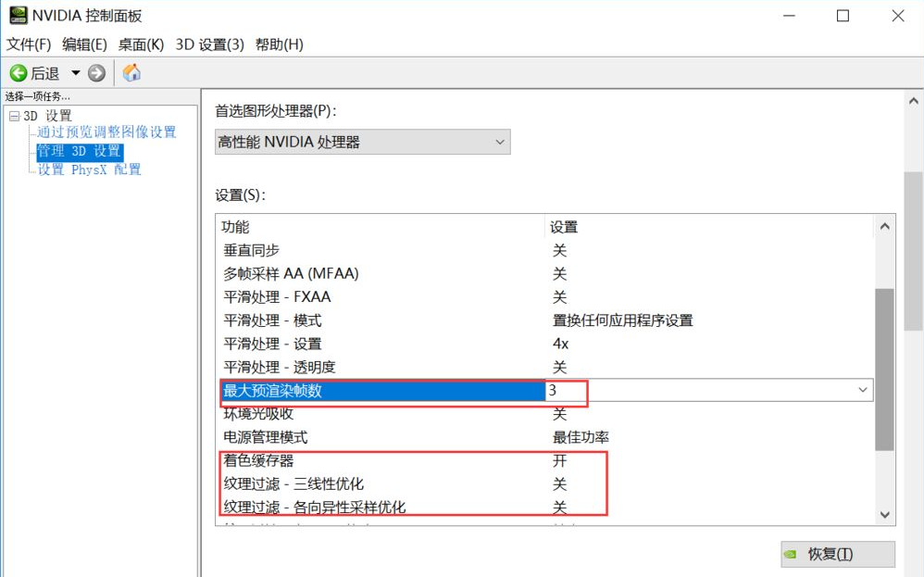Screen dimensions: 924x577
Task: Close the NVIDIA 控制面板 window
Action: pos(898,16)
